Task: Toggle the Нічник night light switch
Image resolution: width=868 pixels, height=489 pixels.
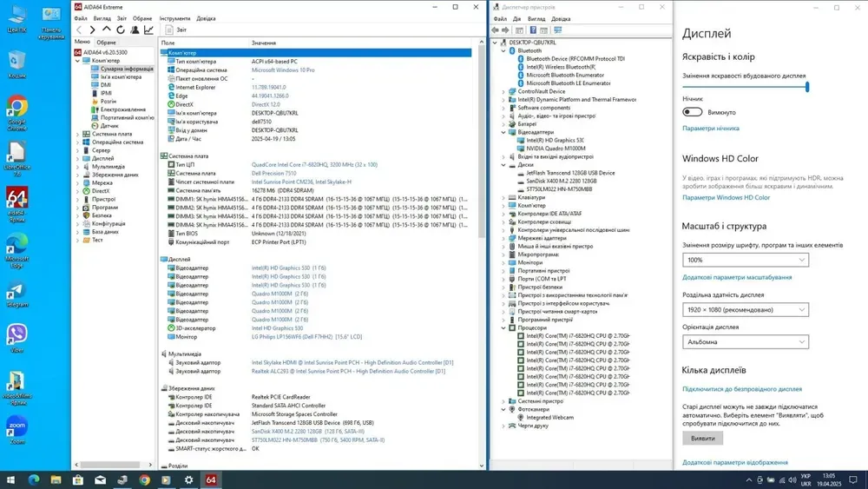Action: [x=693, y=112]
